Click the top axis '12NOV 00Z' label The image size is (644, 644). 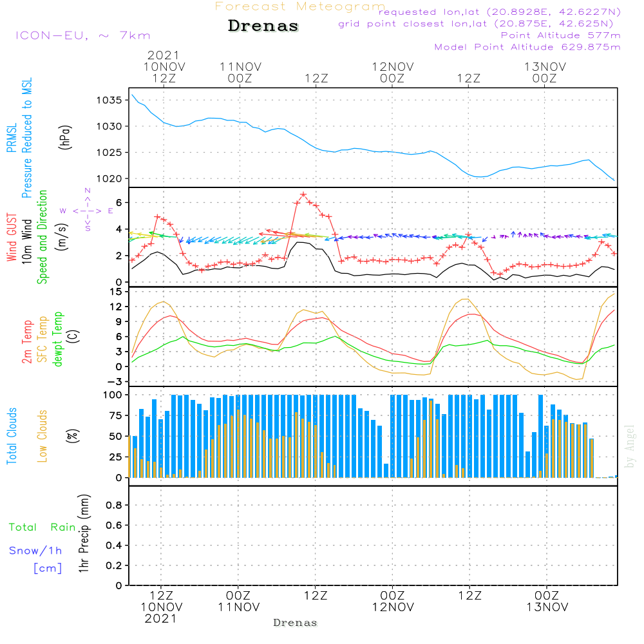coord(393,72)
